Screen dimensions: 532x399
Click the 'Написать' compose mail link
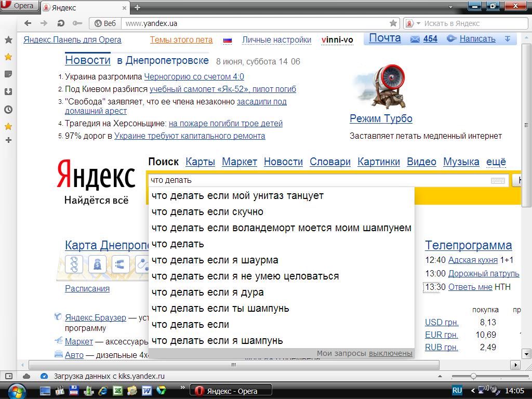click(x=477, y=39)
